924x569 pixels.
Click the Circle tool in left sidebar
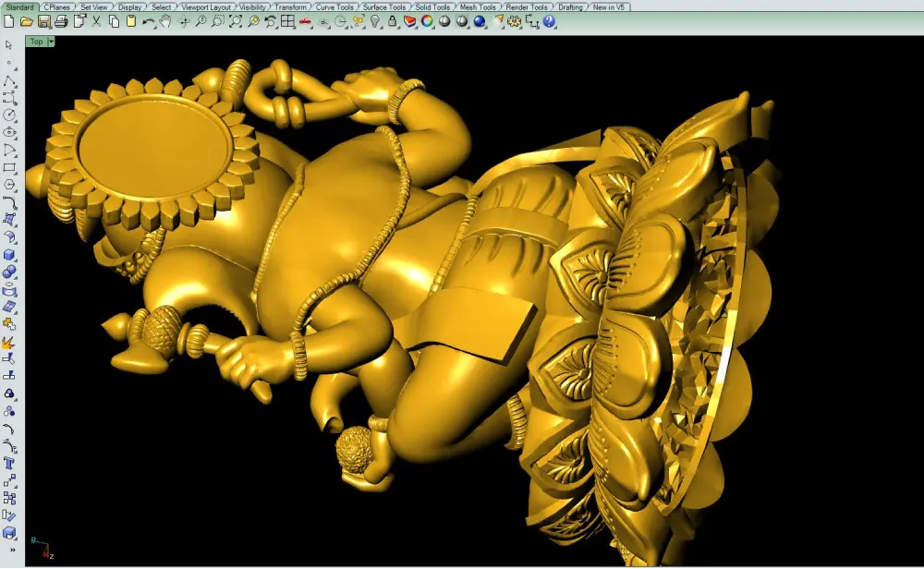click(x=9, y=115)
